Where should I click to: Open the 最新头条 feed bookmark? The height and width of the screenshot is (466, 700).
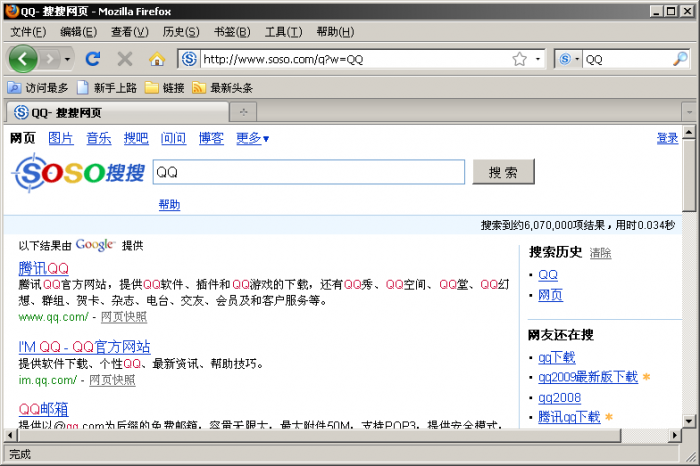click(x=222, y=88)
